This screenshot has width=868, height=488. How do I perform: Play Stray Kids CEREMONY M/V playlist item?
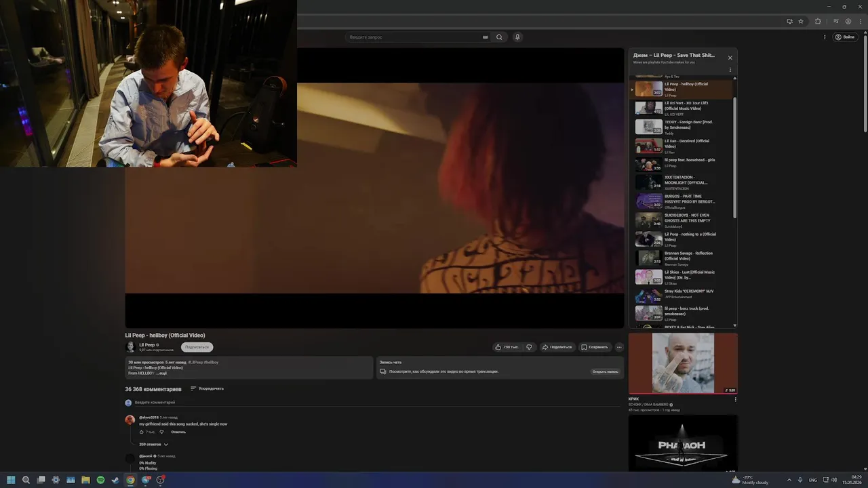681,296
